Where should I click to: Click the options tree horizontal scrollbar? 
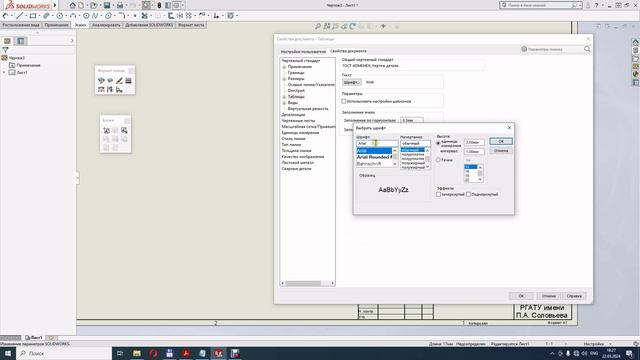click(x=307, y=283)
